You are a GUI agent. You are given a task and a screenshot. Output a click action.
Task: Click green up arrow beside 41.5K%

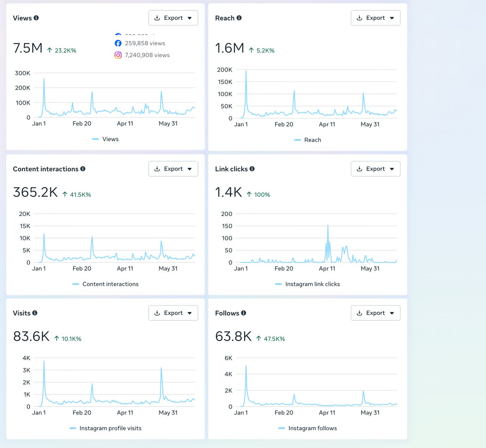pyautogui.click(x=65, y=194)
